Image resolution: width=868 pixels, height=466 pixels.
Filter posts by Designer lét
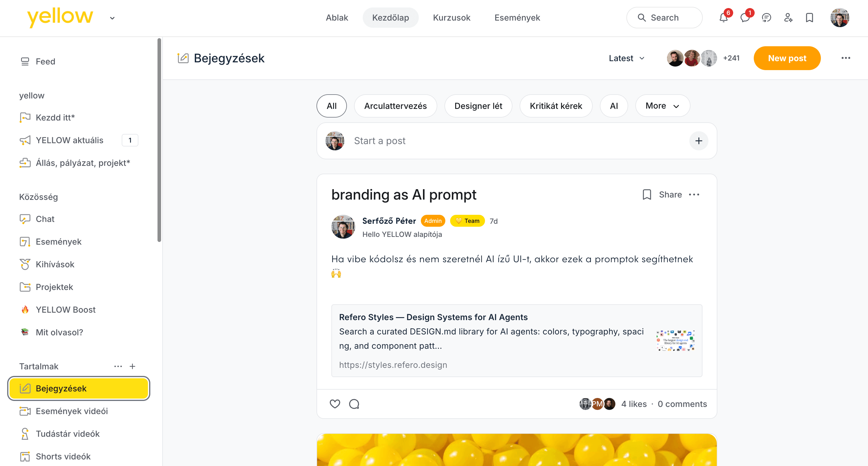point(478,106)
